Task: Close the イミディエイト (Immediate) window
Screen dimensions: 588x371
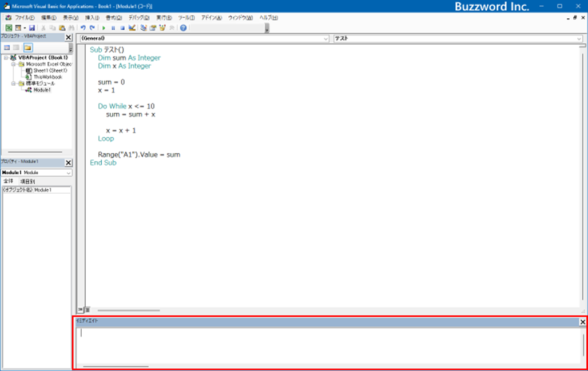Action: (582, 322)
